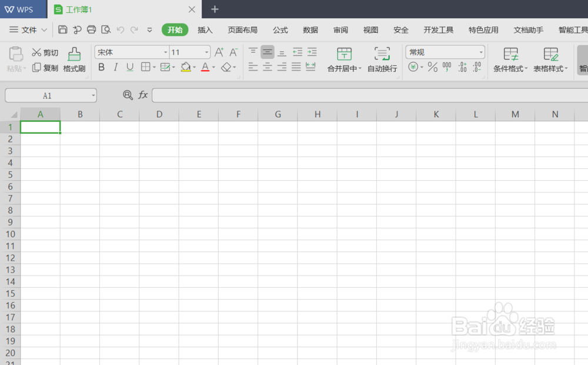Center text horizontally
Viewport: 588px width, 365px height.
pyautogui.click(x=268, y=67)
